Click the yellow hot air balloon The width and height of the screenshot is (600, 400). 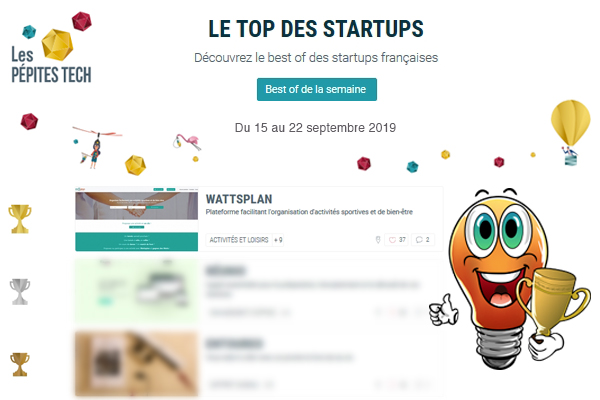coord(571,132)
